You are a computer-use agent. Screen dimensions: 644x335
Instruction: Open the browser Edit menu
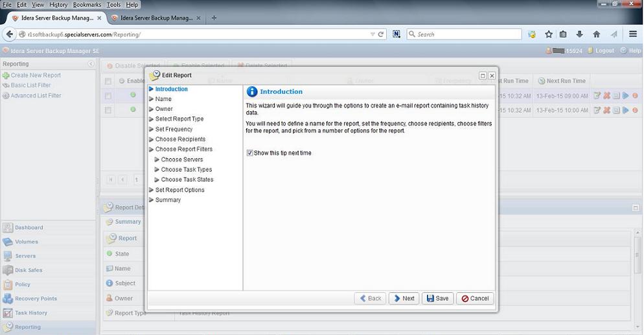coord(21,5)
